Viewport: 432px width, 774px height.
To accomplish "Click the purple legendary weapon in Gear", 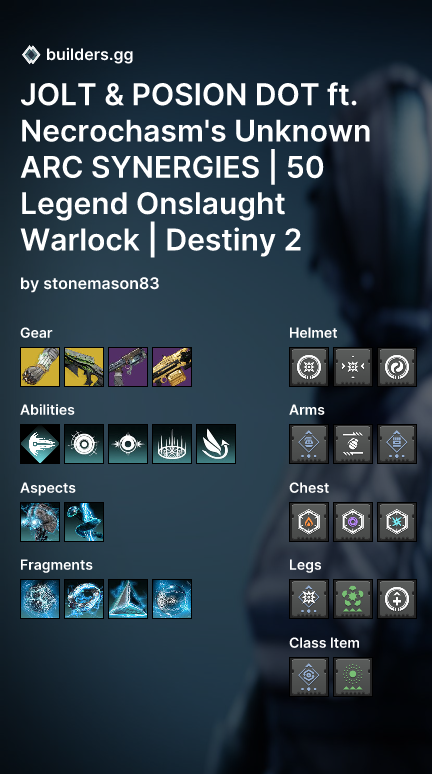I will click(128, 367).
